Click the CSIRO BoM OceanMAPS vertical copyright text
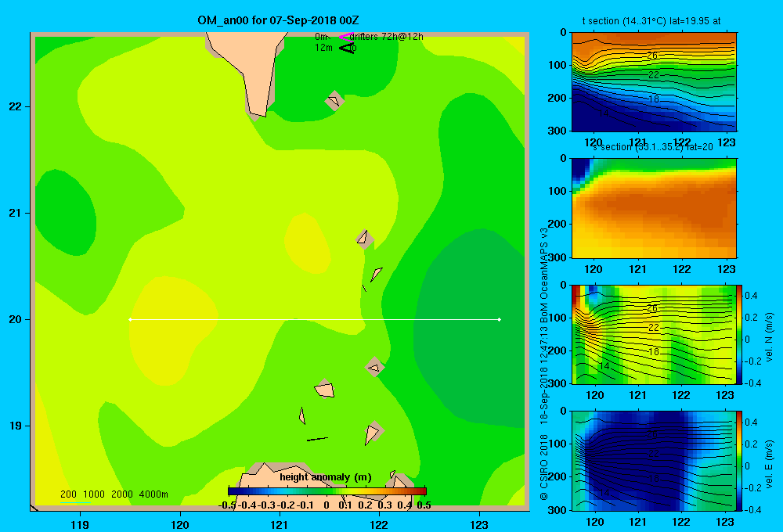Image resolution: width=783 pixels, height=532 pixels. coord(544,364)
